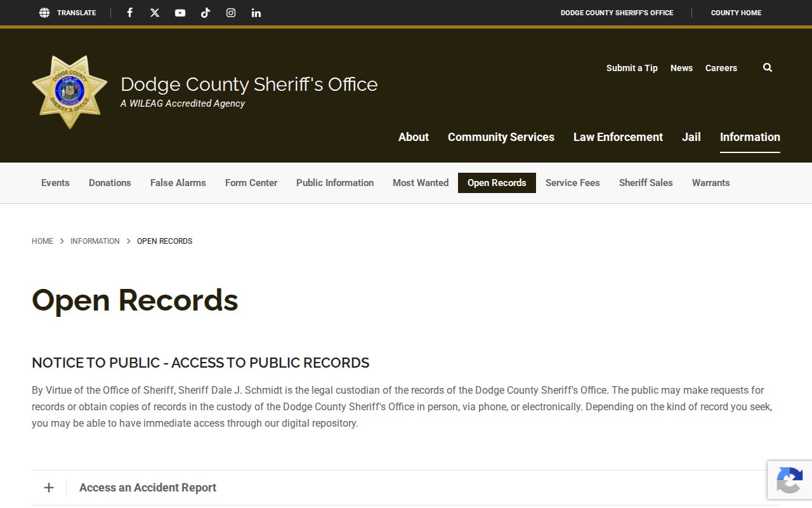Open the News link
Screen dimensions: 812x508
point(681,68)
